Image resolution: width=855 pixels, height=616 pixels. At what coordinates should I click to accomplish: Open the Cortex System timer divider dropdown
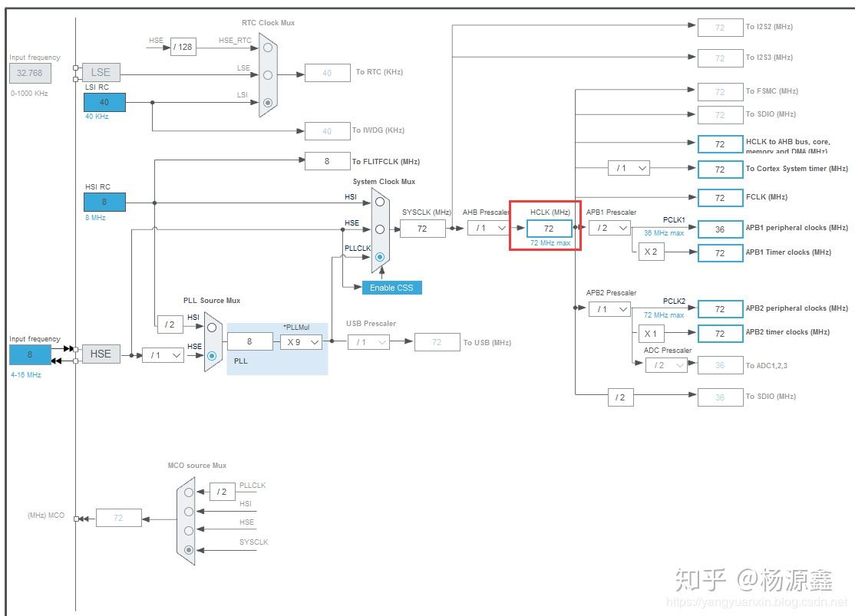tap(629, 168)
